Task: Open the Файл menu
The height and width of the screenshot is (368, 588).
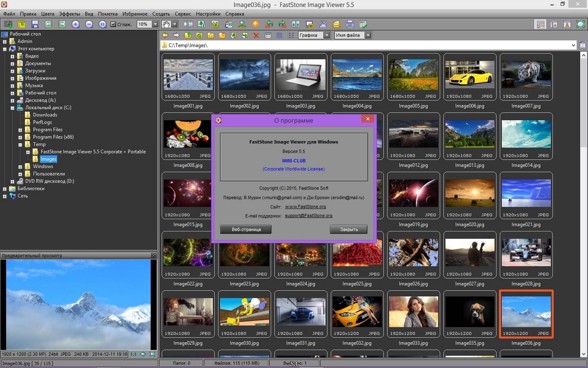Action: [x=9, y=13]
